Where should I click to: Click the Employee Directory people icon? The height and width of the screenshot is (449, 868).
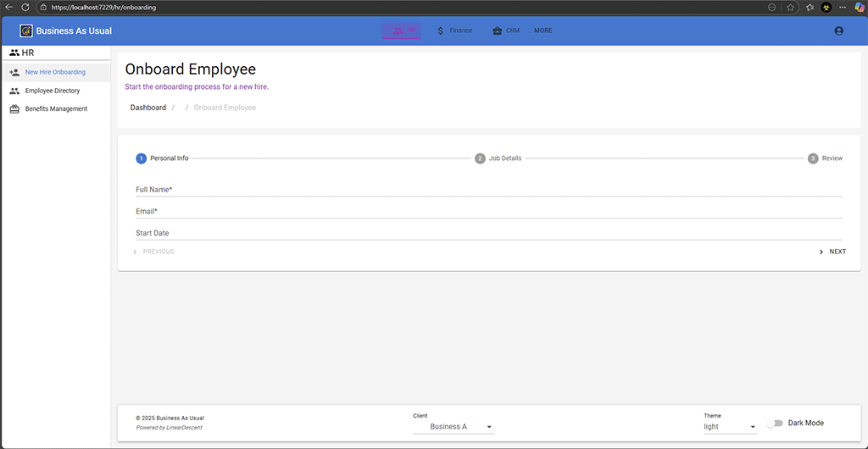tap(14, 91)
